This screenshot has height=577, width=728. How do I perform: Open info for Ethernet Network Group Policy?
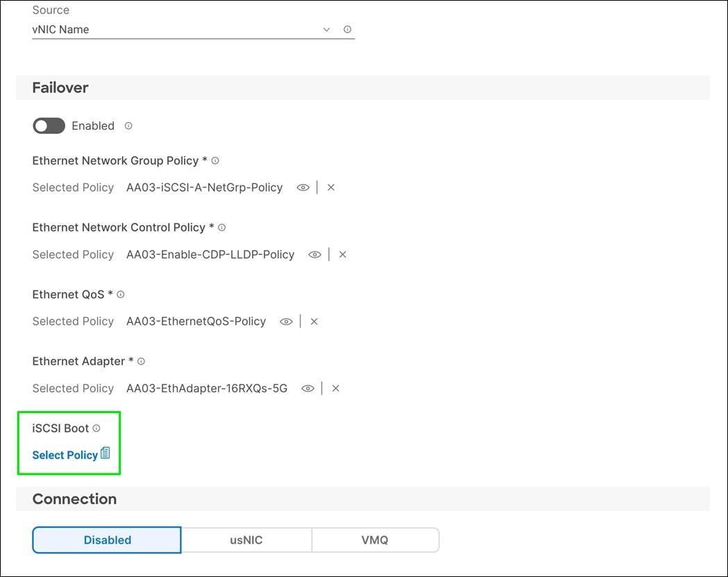215,160
